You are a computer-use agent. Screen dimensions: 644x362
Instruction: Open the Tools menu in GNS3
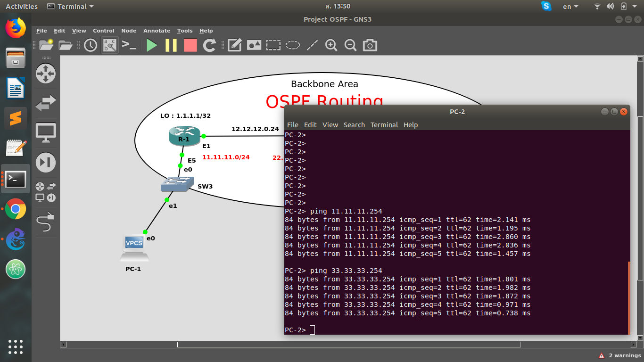coord(185,31)
